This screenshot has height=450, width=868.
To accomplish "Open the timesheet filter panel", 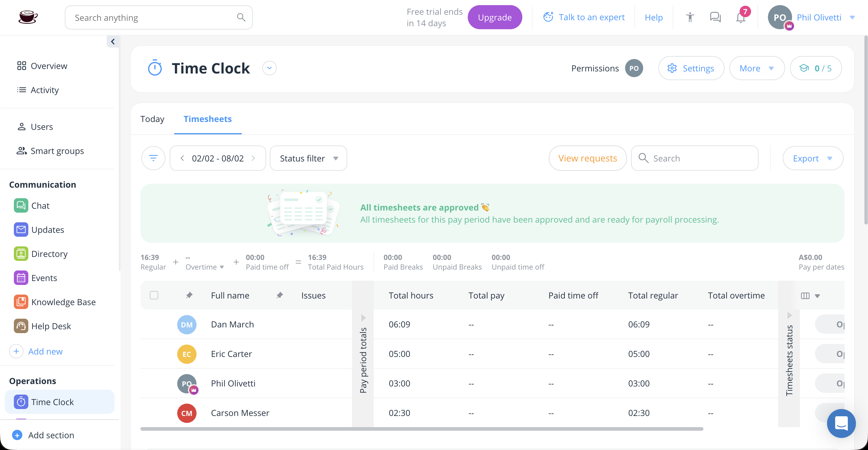I will click(153, 158).
